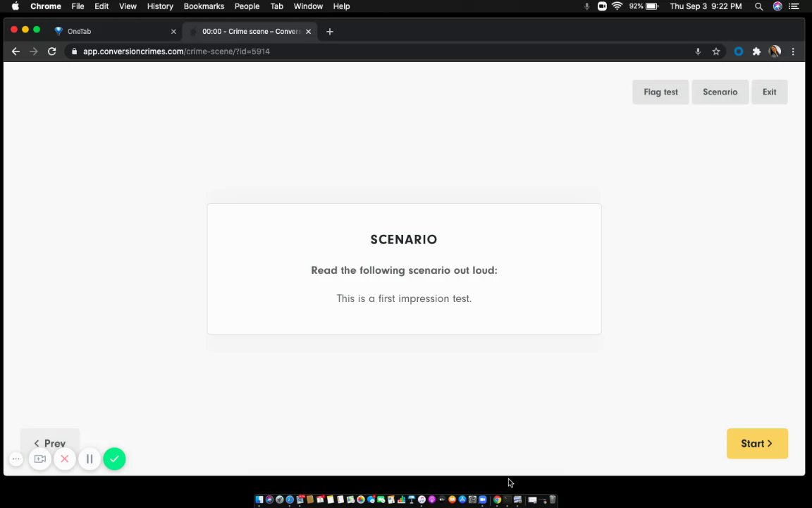The width and height of the screenshot is (812, 508).
Task: Open the View menu
Action: 128,6
